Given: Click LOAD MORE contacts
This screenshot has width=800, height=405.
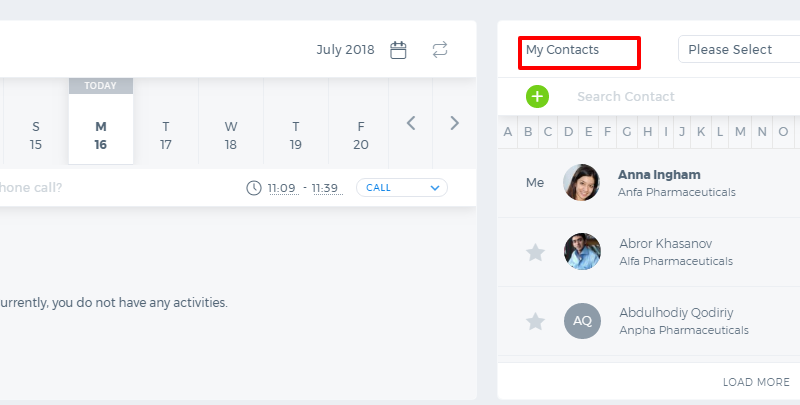Looking at the screenshot, I should (756, 382).
